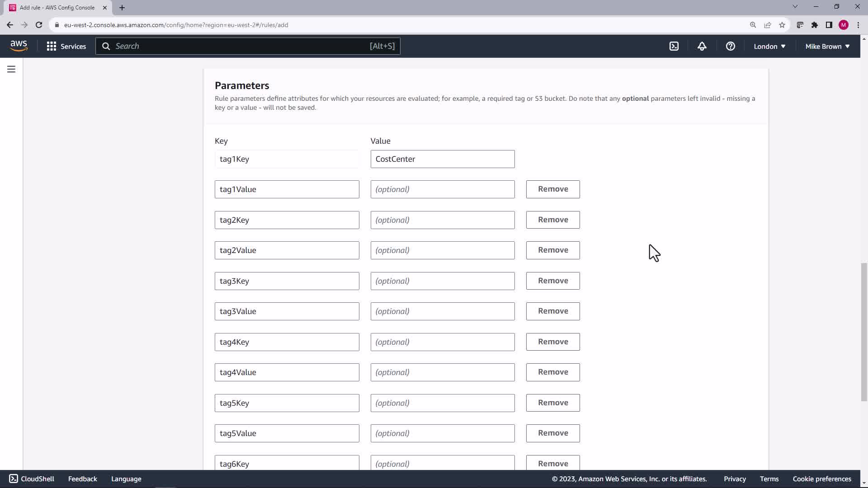Remove the tag3Key parameter row
The height and width of the screenshot is (488, 868).
tap(552, 281)
